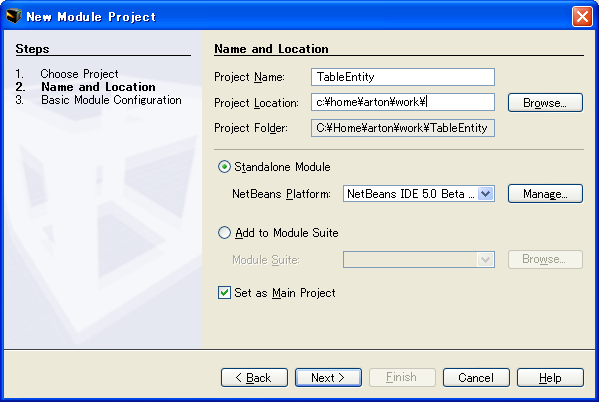The height and width of the screenshot is (402, 599).
Task: Click the disabled Module Suite Browse button
Action: click(545, 259)
